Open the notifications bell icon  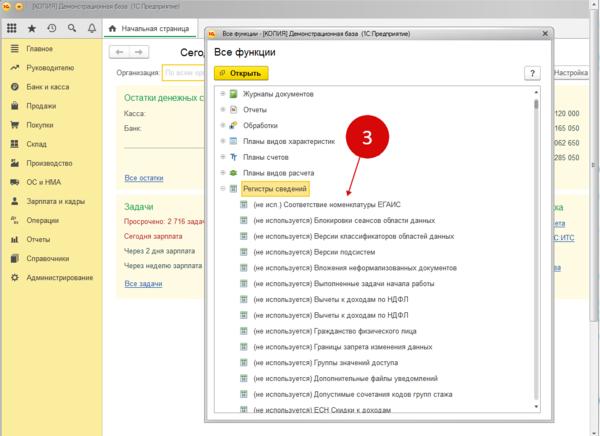[91, 28]
